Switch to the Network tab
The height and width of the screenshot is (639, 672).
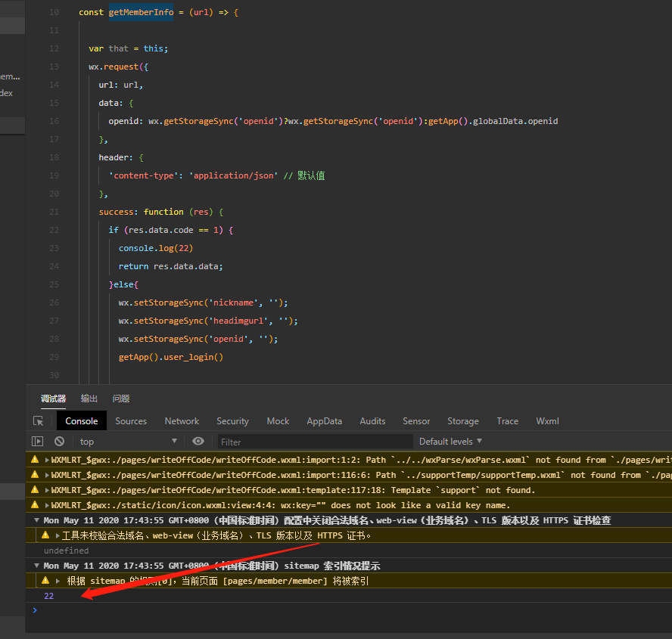182,420
